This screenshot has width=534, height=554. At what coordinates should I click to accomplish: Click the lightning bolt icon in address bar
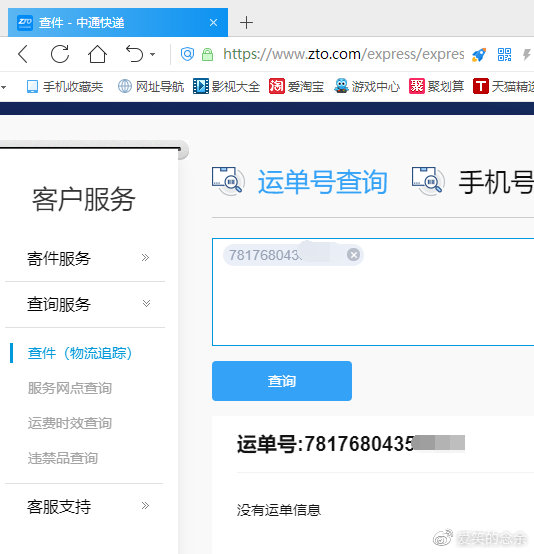(527, 54)
